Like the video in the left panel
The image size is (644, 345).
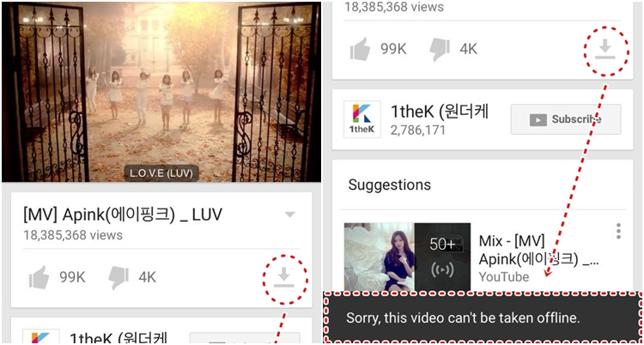point(39,277)
